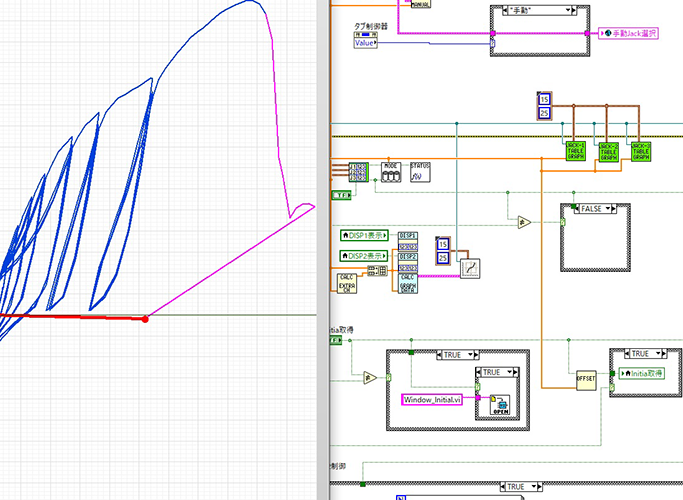Click the STATUS subVI icon
This screenshot has height=500, width=683.
[x=420, y=172]
